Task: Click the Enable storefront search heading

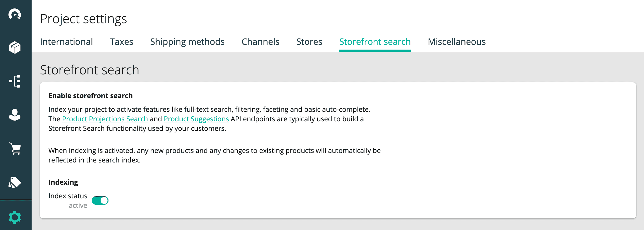Action: (90, 96)
